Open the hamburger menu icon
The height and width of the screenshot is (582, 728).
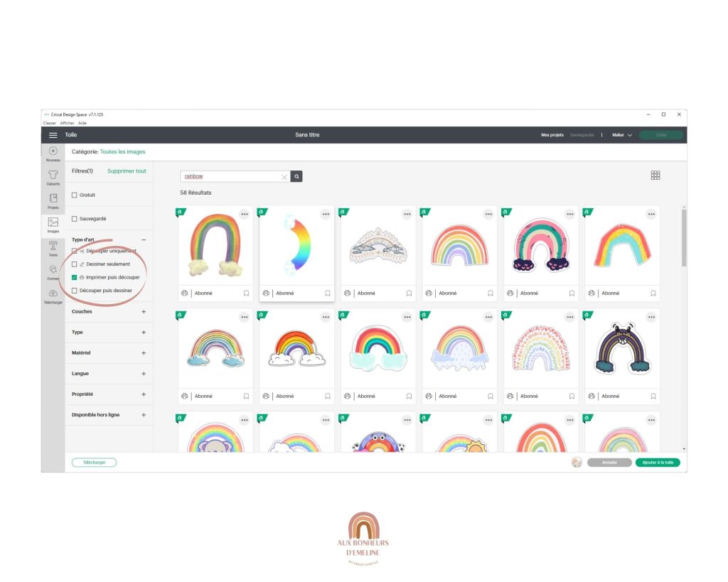[x=53, y=135]
